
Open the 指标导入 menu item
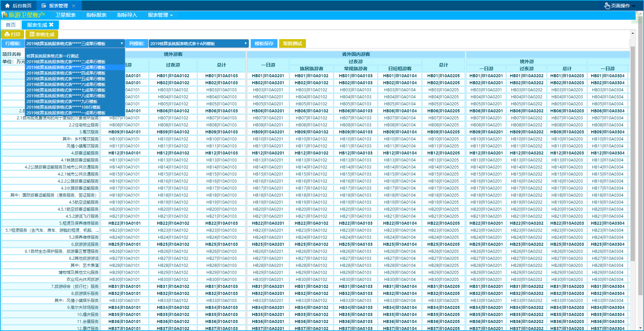click(127, 15)
